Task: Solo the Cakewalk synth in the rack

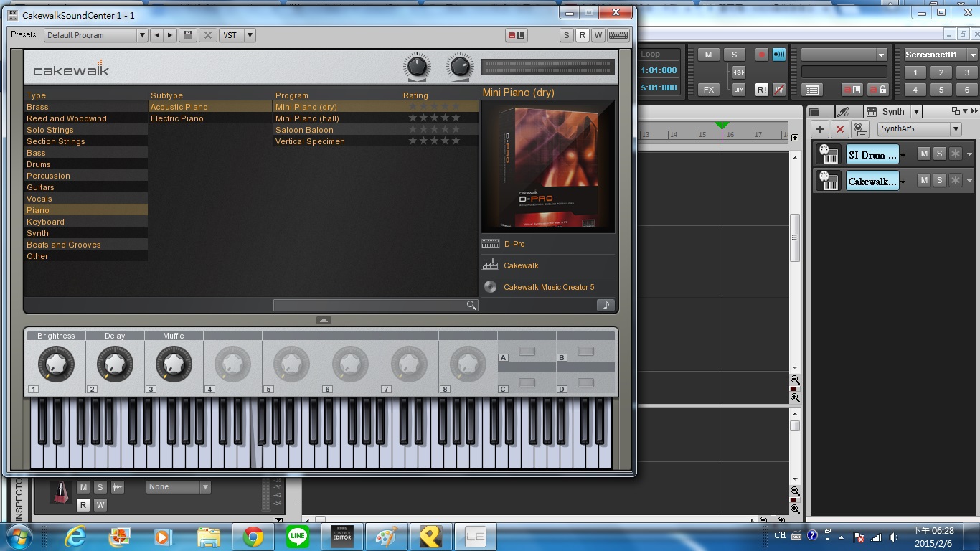Action: click(939, 180)
